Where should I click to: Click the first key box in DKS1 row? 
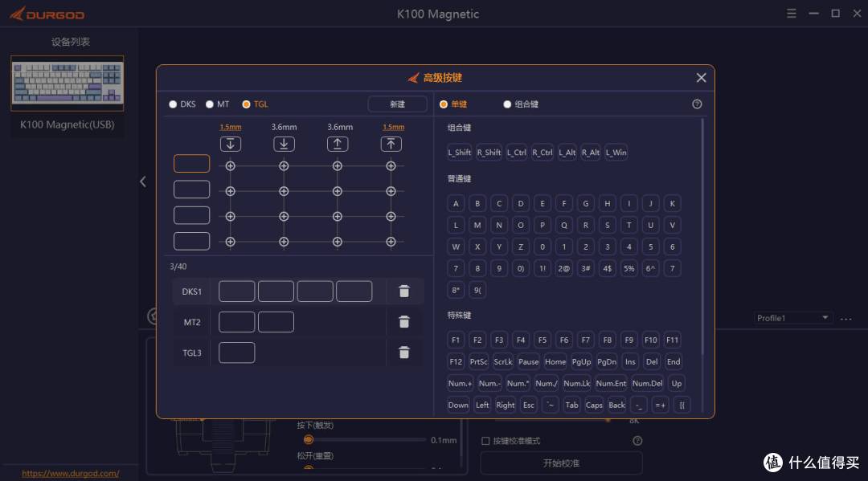coord(237,291)
